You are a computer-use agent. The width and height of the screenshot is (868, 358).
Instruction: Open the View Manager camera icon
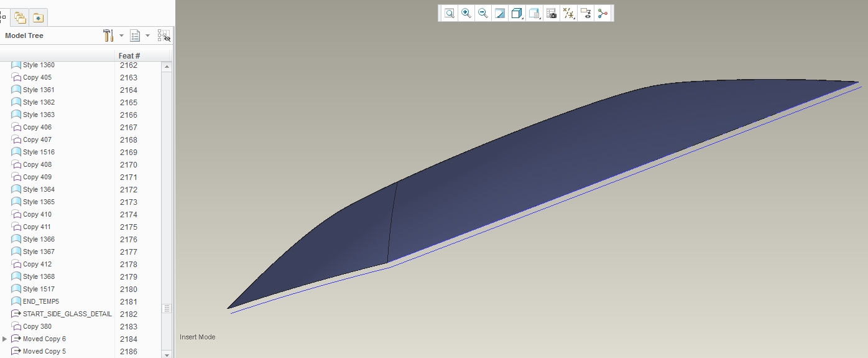point(551,13)
